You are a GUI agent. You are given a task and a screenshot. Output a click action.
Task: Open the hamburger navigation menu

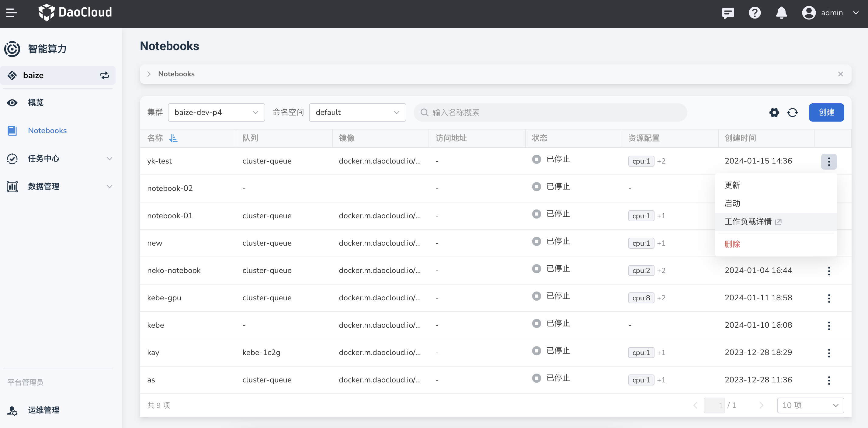pos(12,13)
